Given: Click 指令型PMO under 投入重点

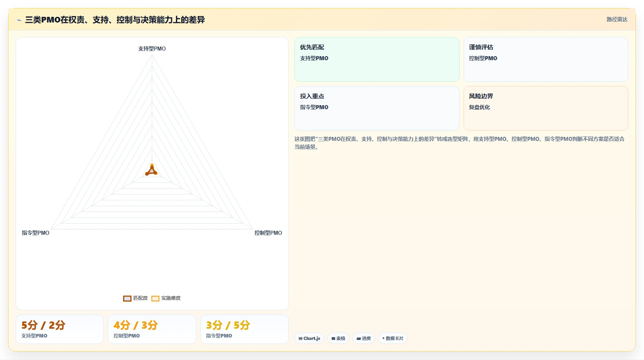Looking at the screenshot, I should (x=314, y=107).
